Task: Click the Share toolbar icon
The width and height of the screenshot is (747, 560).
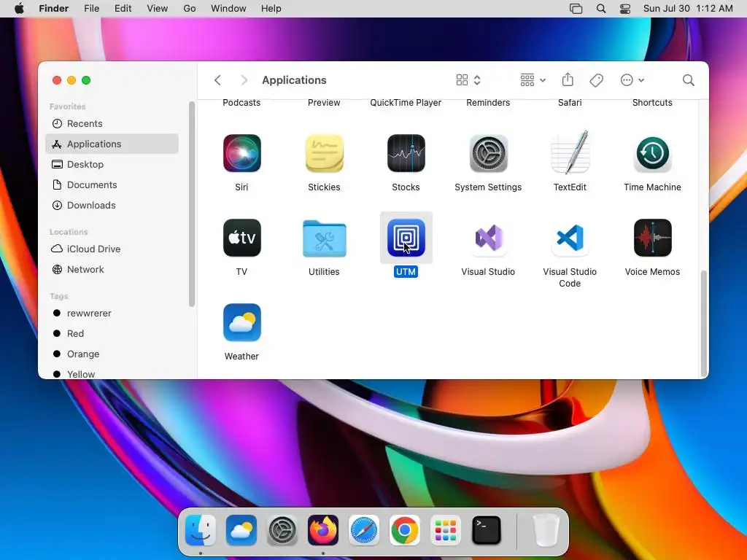Action: tap(568, 79)
